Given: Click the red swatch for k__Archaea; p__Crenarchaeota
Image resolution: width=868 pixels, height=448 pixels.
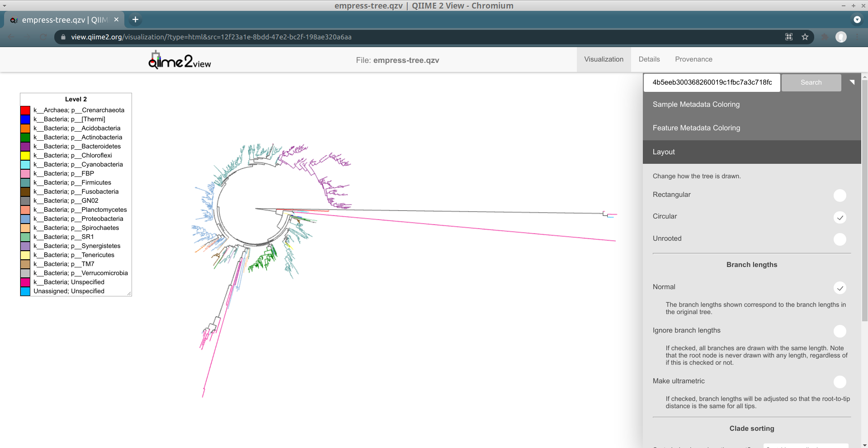Looking at the screenshot, I should 26,110.
